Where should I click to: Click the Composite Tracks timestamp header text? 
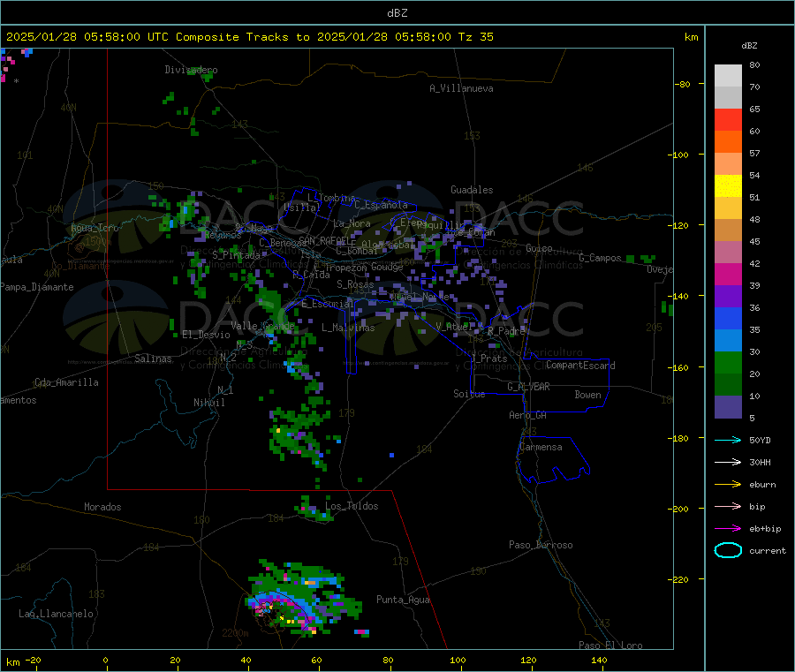(249, 37)
